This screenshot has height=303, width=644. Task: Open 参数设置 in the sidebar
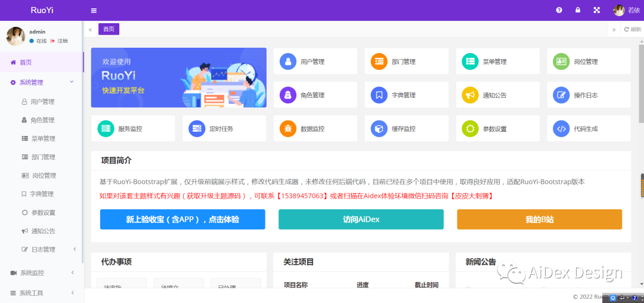pos(42,213)
